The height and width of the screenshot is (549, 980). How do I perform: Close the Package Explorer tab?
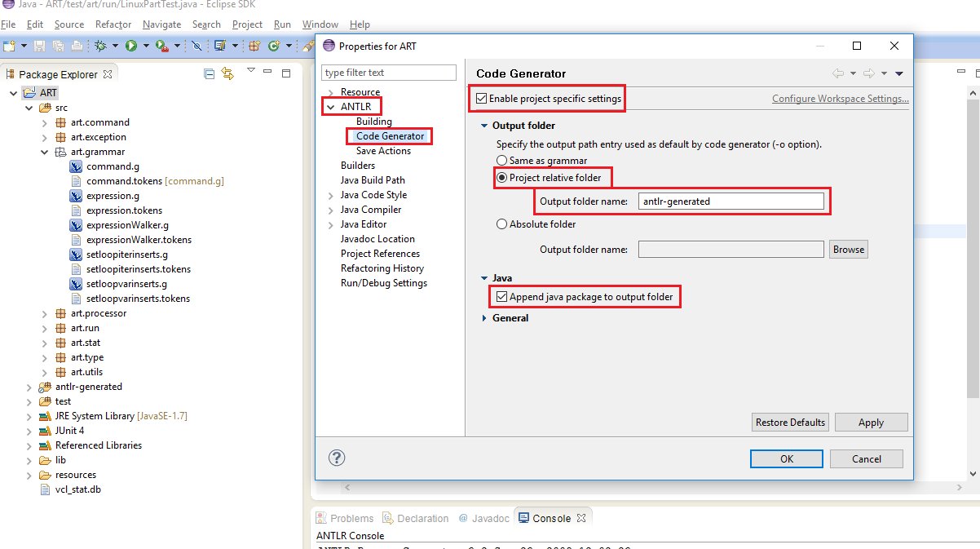pos(108,74)
